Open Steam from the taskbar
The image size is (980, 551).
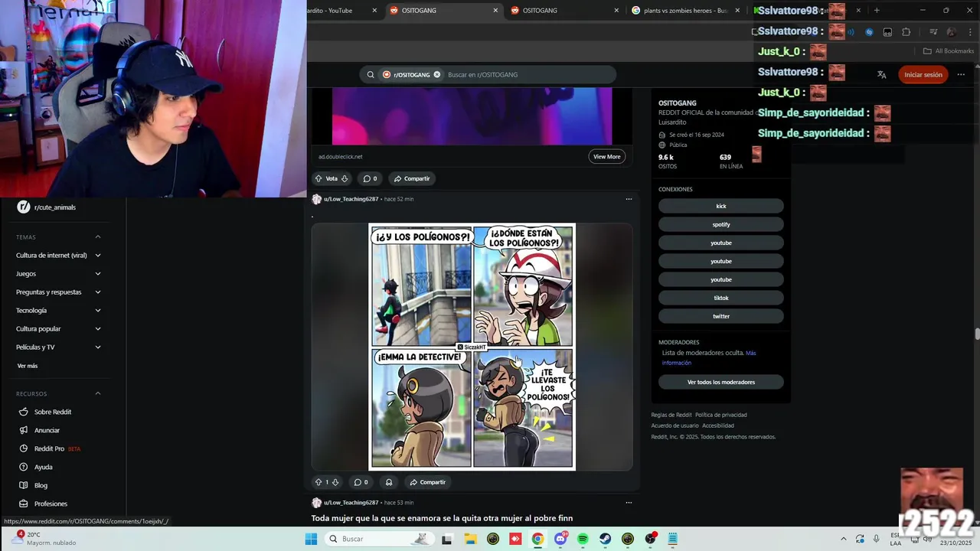[605, 539]
